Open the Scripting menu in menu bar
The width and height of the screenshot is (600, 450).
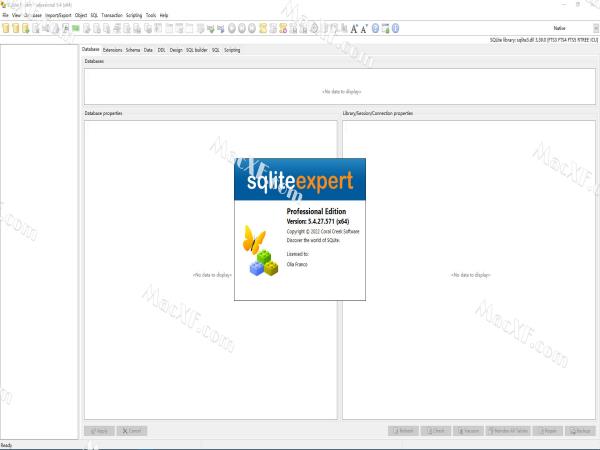134,15
